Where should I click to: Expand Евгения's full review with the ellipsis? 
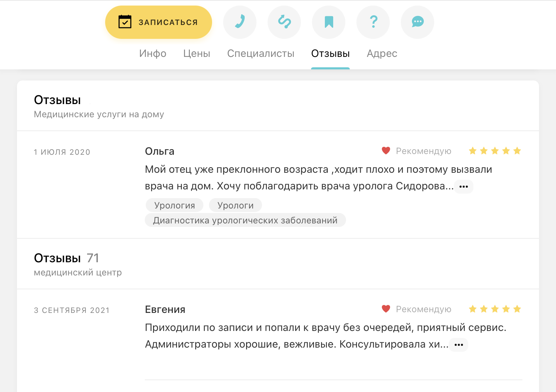459,345
